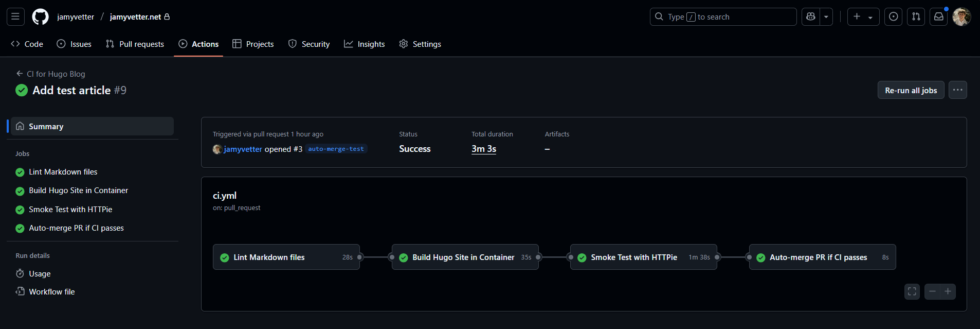Zoom out of workflow graph
The width and height of the screenshot is (980, 329).
point(932,291)
